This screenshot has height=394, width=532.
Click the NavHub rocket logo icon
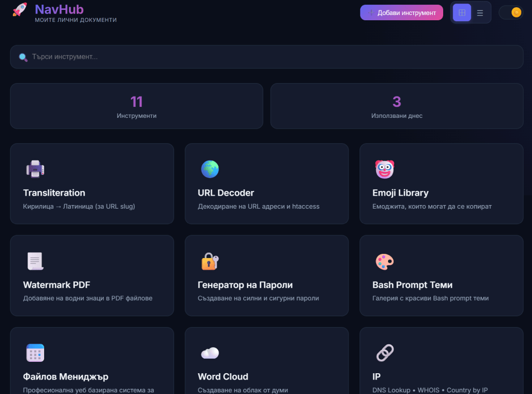click(x=20, y=9)
